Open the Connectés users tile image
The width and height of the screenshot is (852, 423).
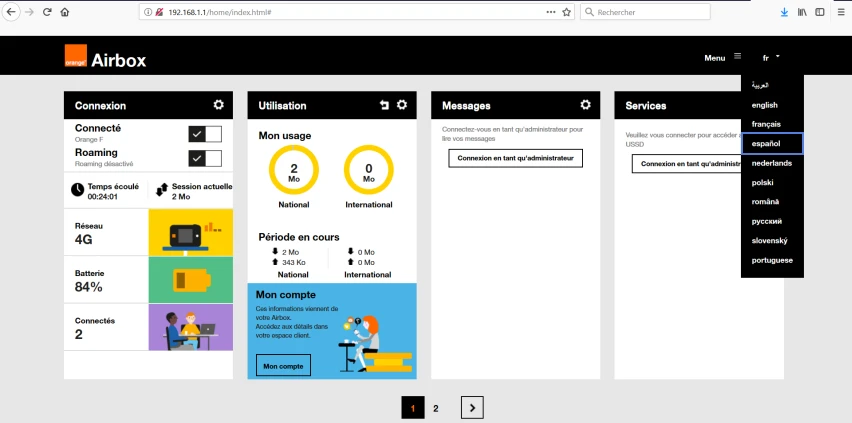191,327
